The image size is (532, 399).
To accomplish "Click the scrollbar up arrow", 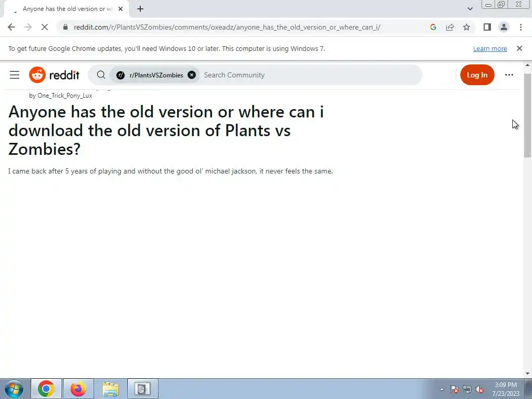I will (x=528, y=65).
